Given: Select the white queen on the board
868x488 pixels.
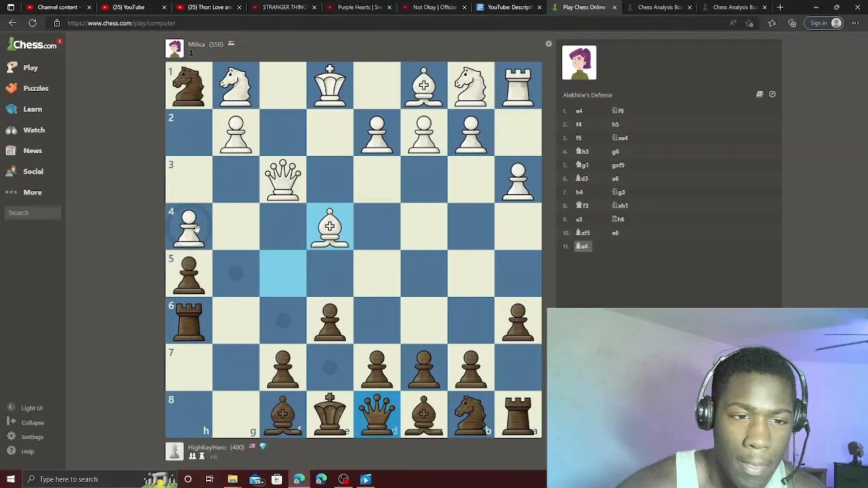Looking at the screenshot, I should [283, 180].
